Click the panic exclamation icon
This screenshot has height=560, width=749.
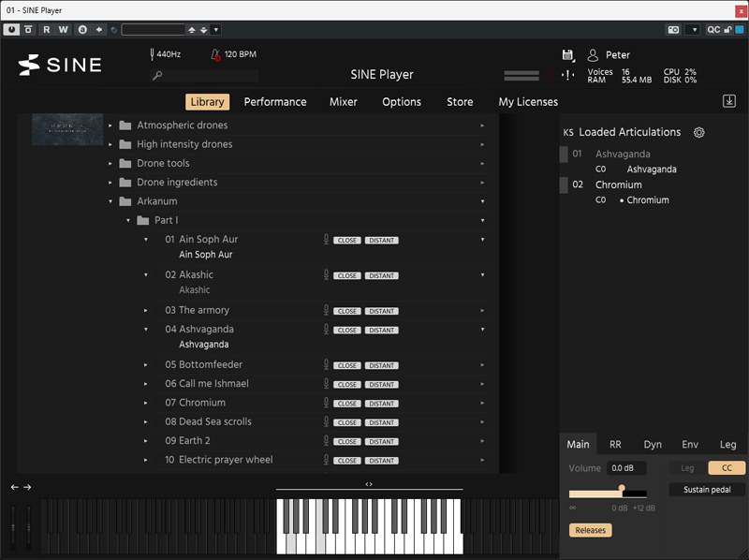[x=567, y=75]
